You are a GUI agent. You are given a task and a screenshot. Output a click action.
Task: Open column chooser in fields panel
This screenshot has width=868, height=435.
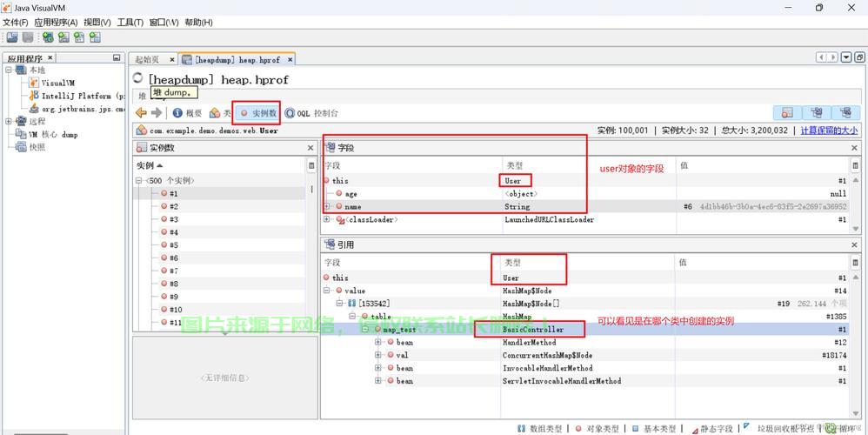(x=853, y=165)
